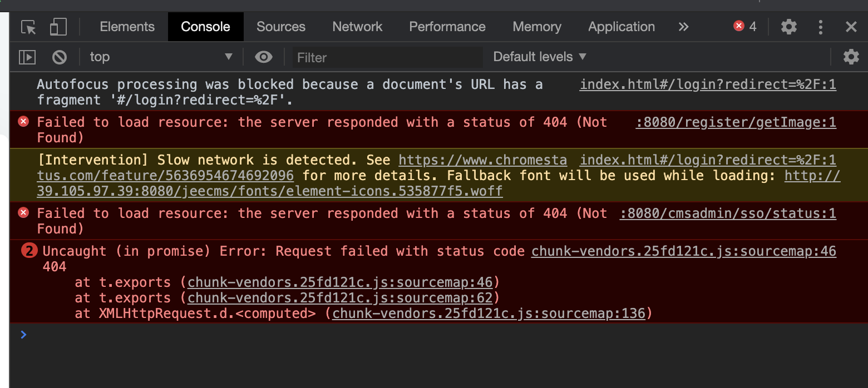This screenshot has height=388, width=868.
Task: Open the :8080/cmsadmin/sso/status:1 link
Action: click(728, 213)
